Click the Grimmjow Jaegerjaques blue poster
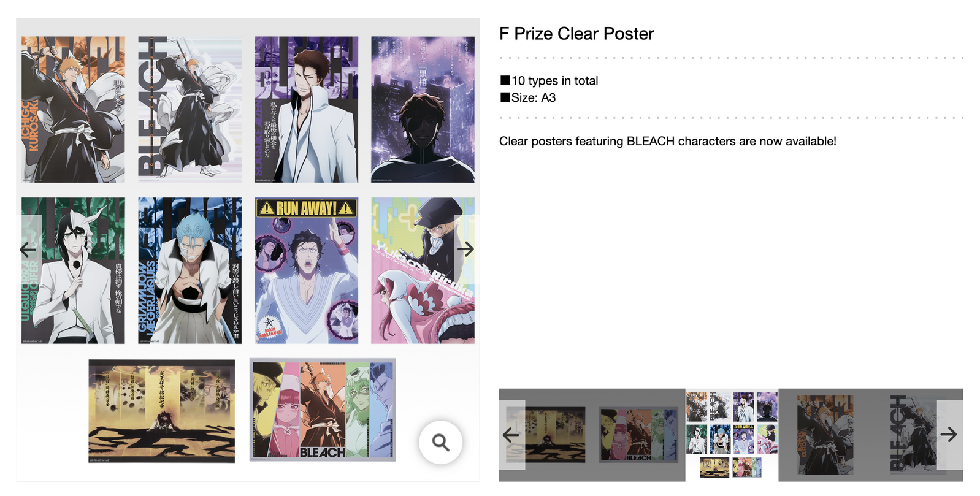This screenshot has width=980, height=496. coord(190,270)
